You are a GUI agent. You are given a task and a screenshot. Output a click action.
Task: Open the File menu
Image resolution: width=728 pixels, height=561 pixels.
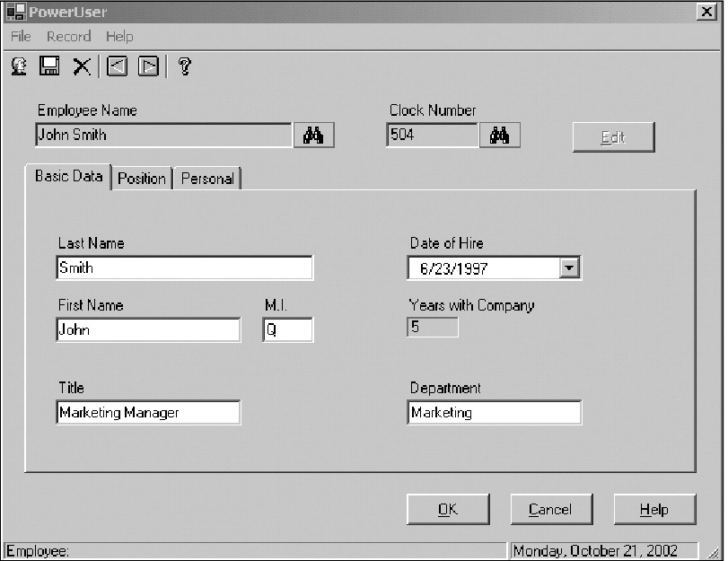tap(21, 36)
